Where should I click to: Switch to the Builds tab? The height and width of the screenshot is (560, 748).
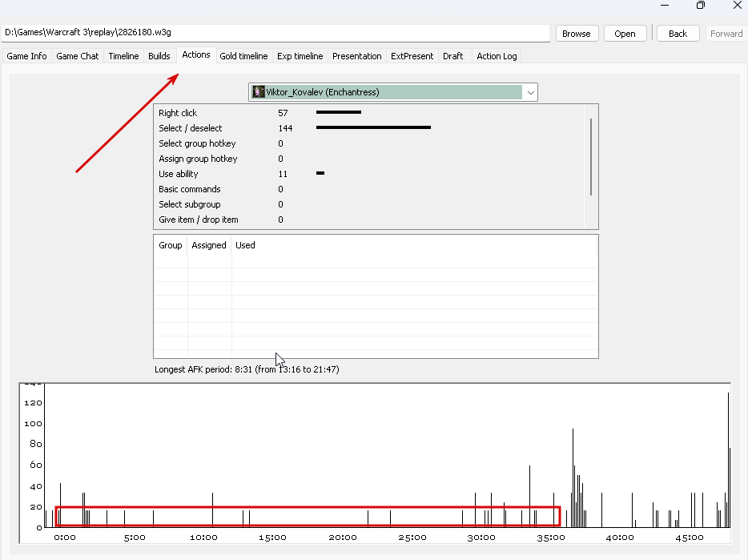tap(159, 56)
